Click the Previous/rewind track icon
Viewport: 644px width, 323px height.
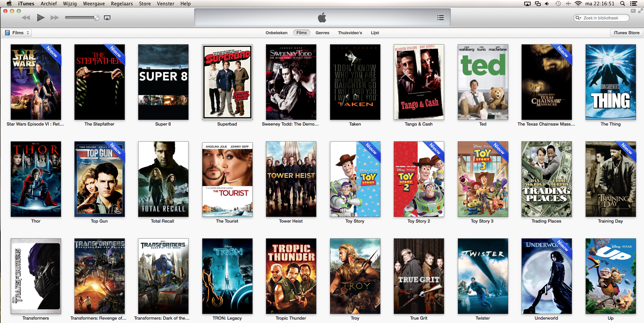[26, 18]
